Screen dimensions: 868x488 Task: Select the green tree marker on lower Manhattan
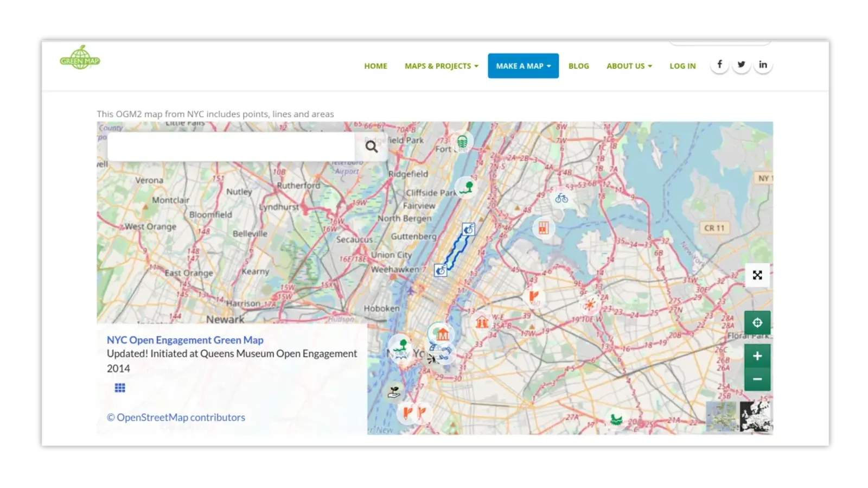[401, 346]
